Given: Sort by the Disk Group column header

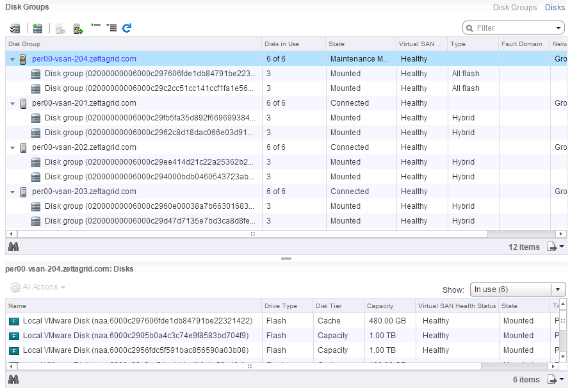Looking at the screenshot, I should click(x=133, y=44).
